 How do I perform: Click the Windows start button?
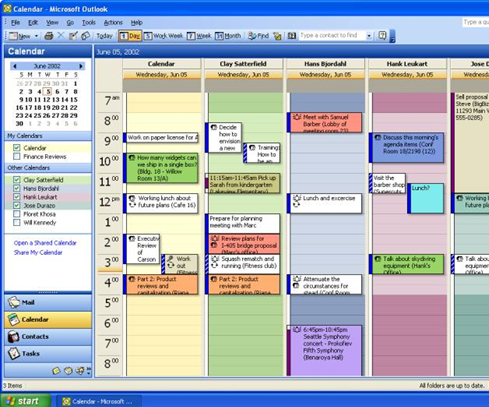[26, 401]
